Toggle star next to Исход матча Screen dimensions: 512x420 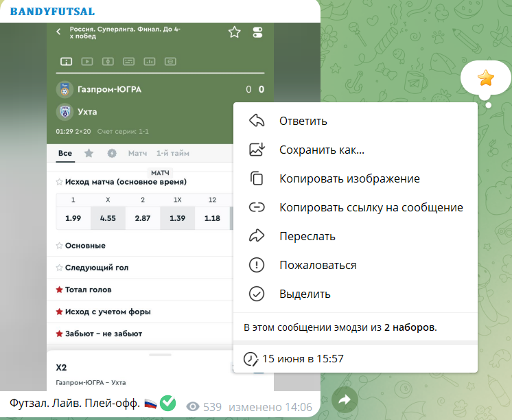[x=59, y=182]
